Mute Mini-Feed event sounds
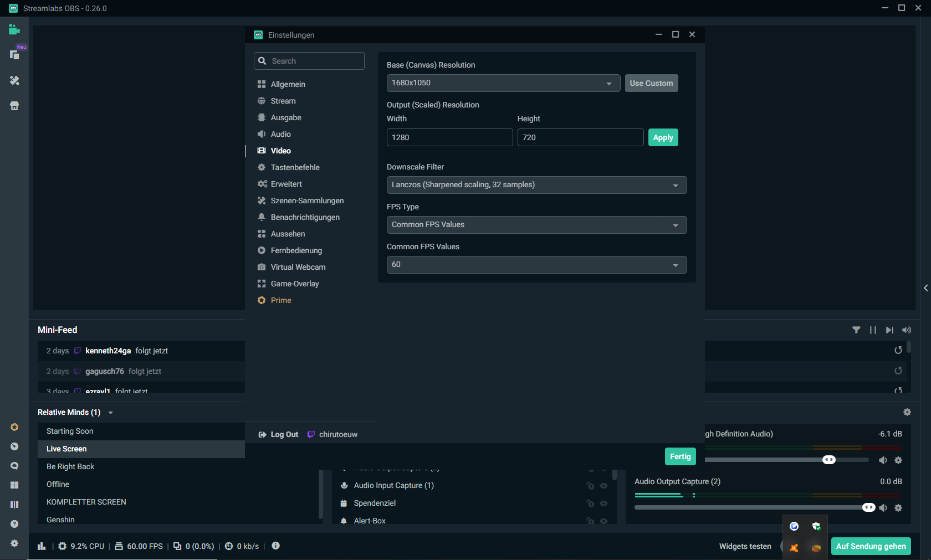Screen dimensions: 931x560 (x=907, y=330)
